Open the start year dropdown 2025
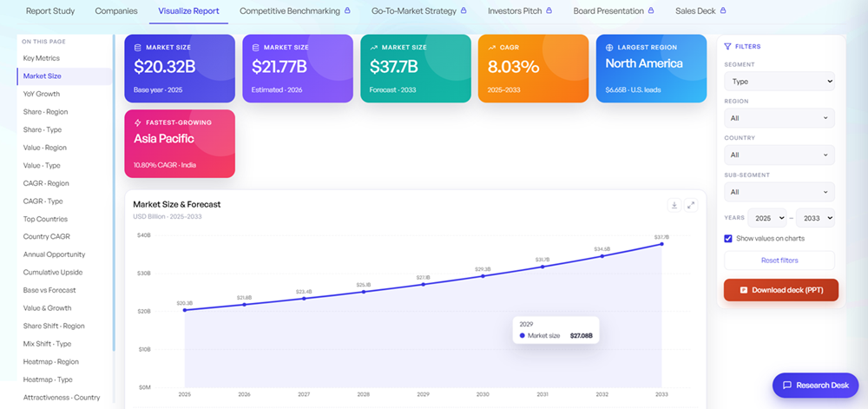The height and width of the screenshot is (409, 868). 767,218
